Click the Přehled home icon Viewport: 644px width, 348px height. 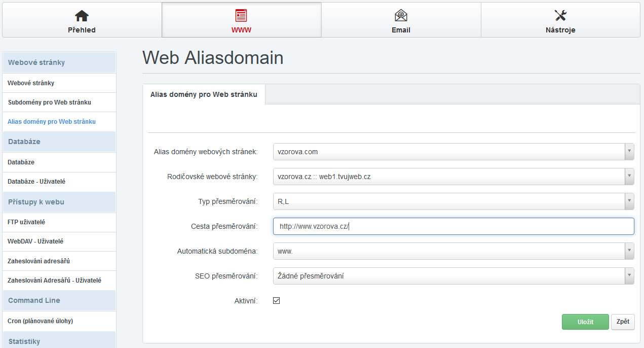click(x=82, y=16)
